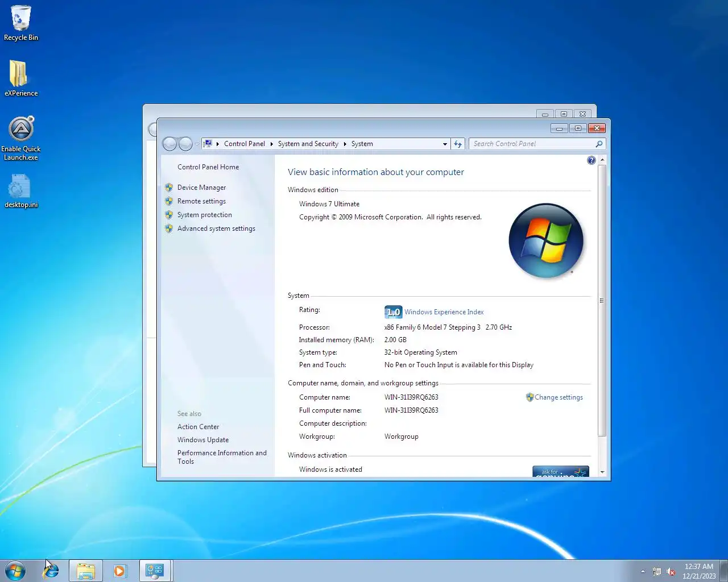This screenshot has width=728, height=582.
Task: Click the ask for genuine badge
Action: click(561, 471)
